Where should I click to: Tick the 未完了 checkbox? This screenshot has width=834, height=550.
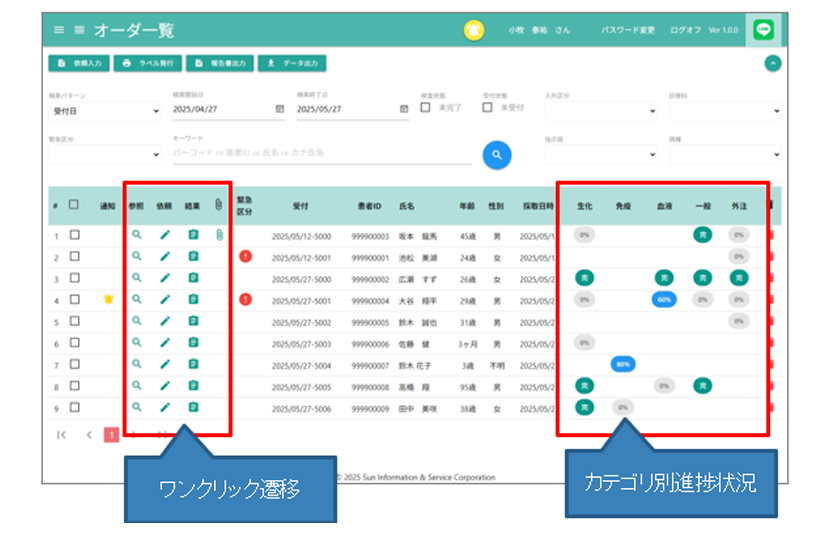(x=426, y=107)
